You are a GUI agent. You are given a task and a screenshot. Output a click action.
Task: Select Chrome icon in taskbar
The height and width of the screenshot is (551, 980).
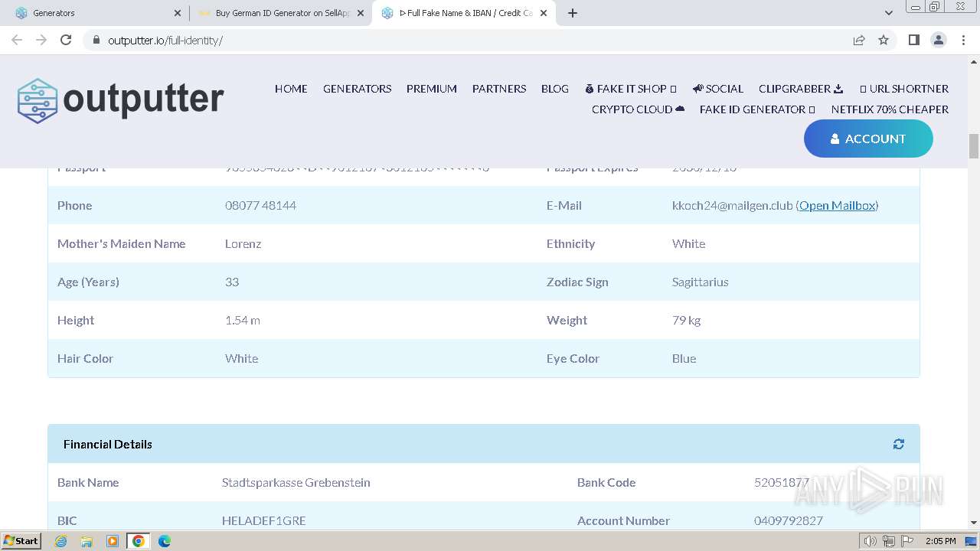(139, 541)
